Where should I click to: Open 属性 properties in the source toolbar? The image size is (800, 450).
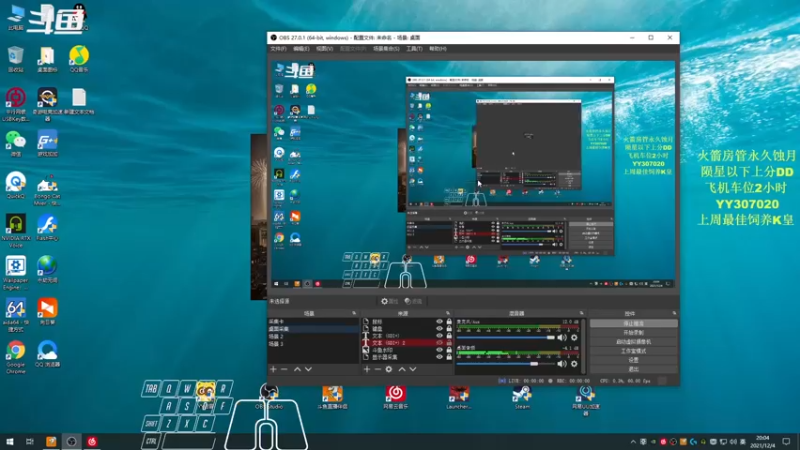pos(391,301)
